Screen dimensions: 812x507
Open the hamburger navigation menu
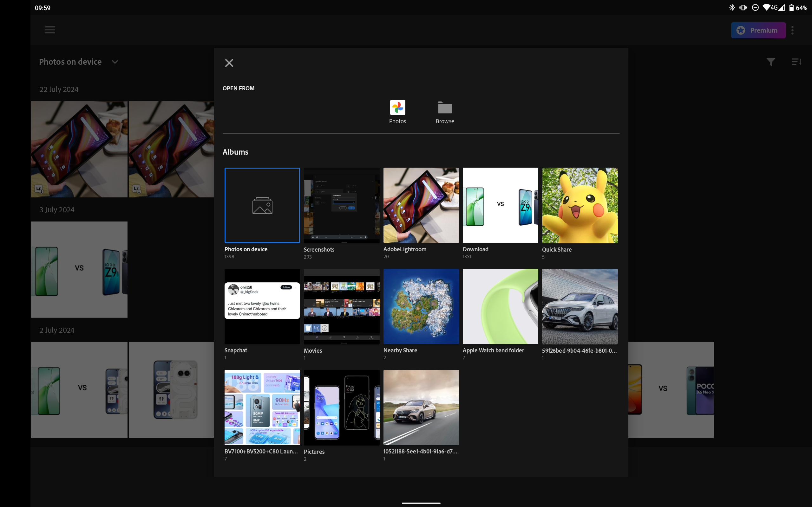[x=50, y=30]
